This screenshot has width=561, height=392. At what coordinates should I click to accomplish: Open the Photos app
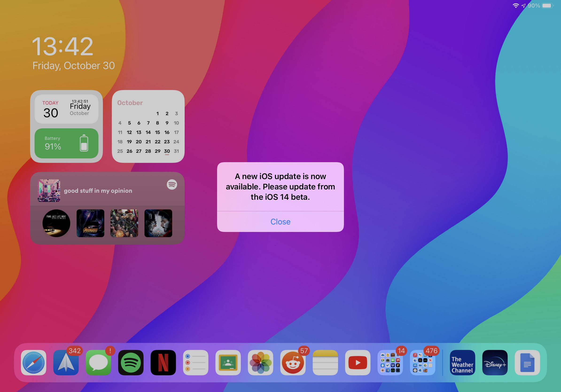click(x=261, y=362)
